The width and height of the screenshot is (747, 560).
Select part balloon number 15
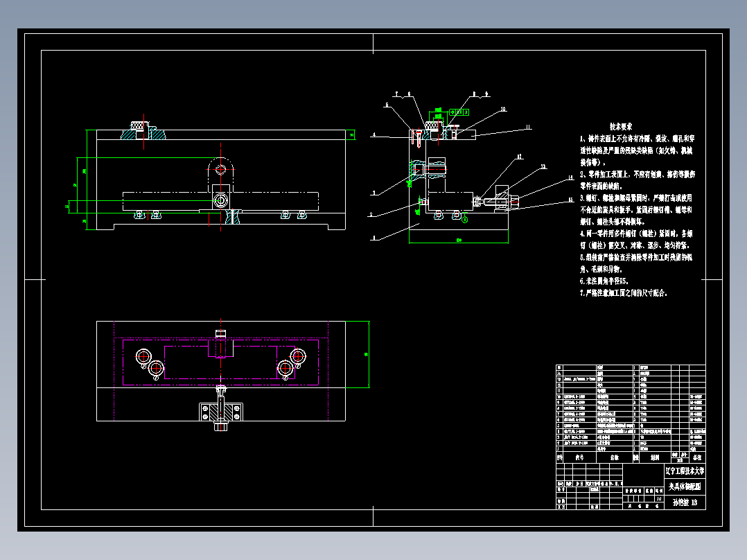click(x=570, y=200)
